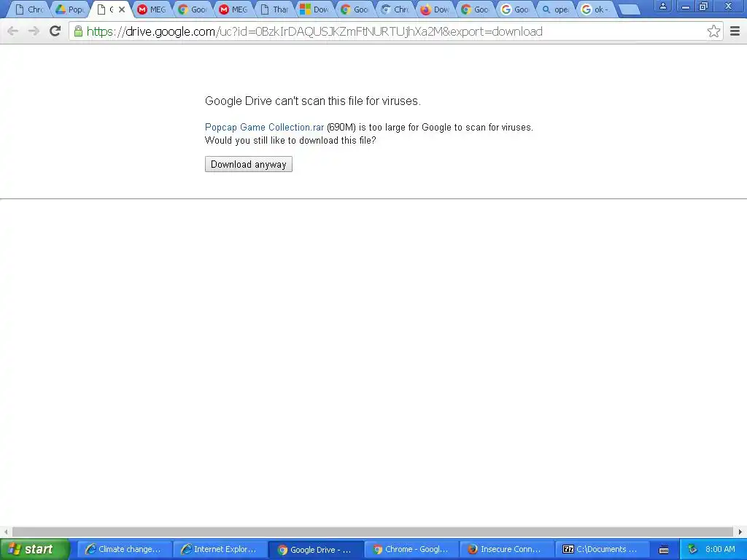Image resolution: width=747 pixels, height=560 pixels.
Task: Click the system tray icon beside the clock
Action: click(x=692, y=549)
